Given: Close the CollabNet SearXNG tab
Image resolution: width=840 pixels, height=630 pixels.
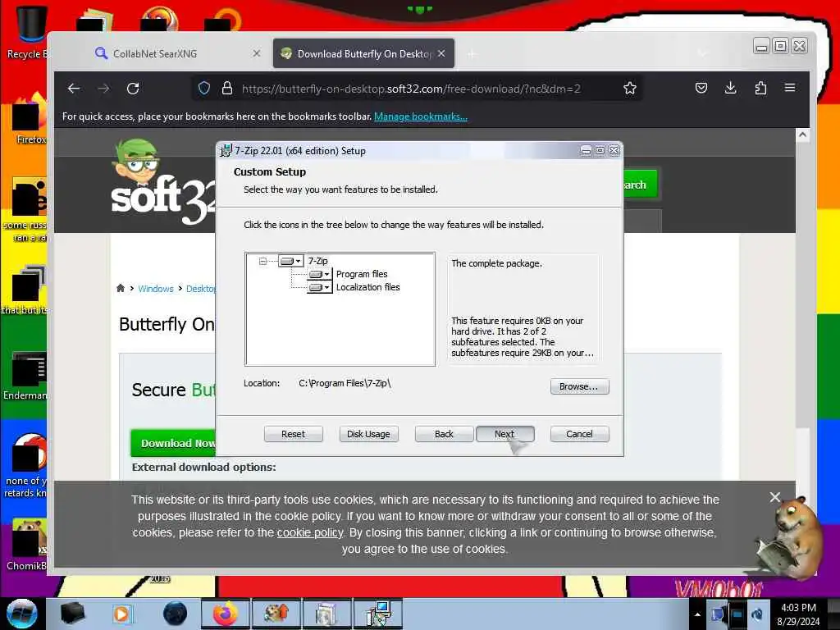Looking at the screenshot, I should coord(257,53).
